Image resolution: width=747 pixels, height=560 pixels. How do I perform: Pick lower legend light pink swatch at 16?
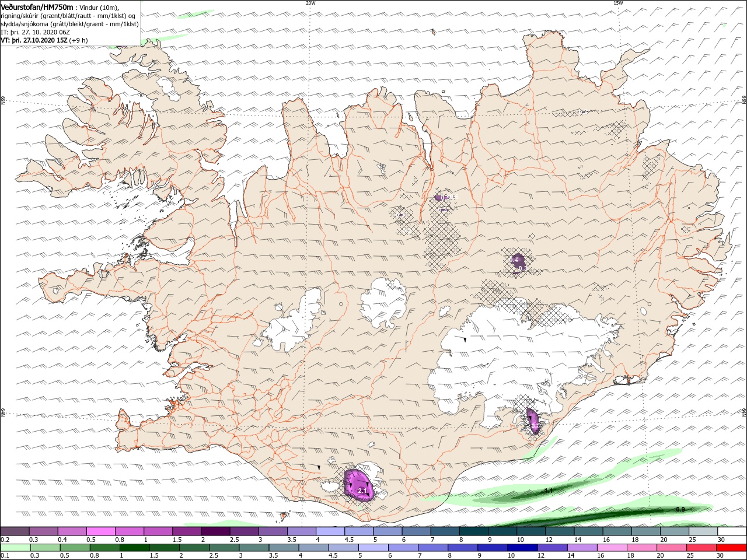(x=612, y=548)
